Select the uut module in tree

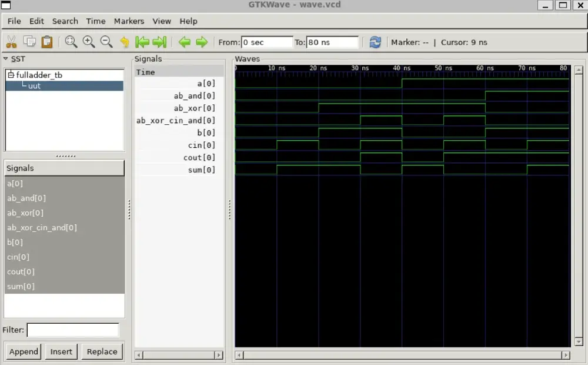coord(34,86)
